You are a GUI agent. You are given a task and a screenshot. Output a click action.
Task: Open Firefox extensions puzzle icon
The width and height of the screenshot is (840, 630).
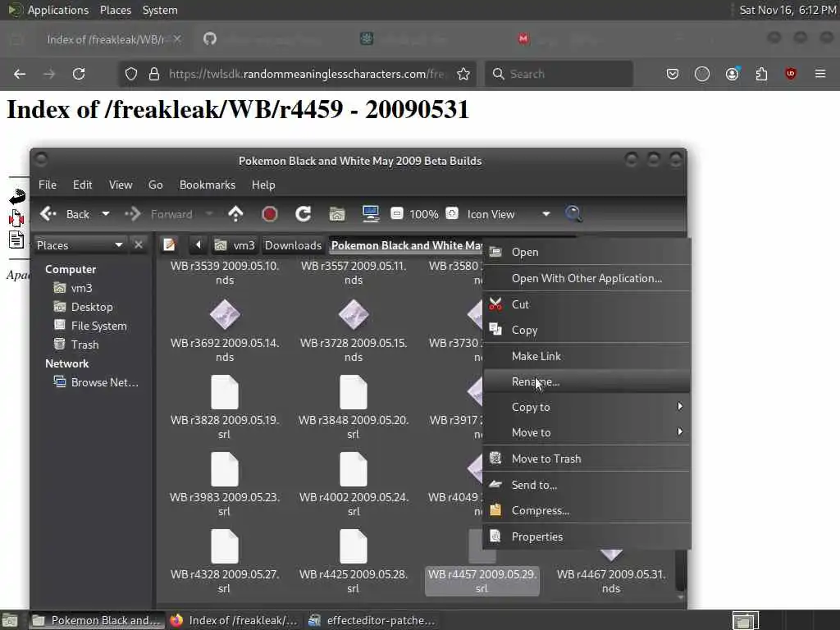(x=761, y=74)
